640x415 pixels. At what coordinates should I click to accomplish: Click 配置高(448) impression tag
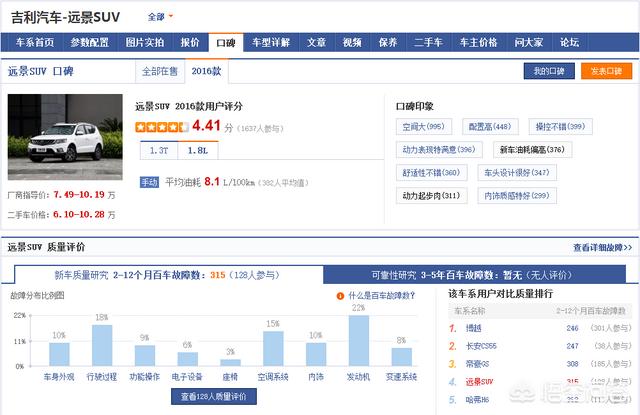490,126
